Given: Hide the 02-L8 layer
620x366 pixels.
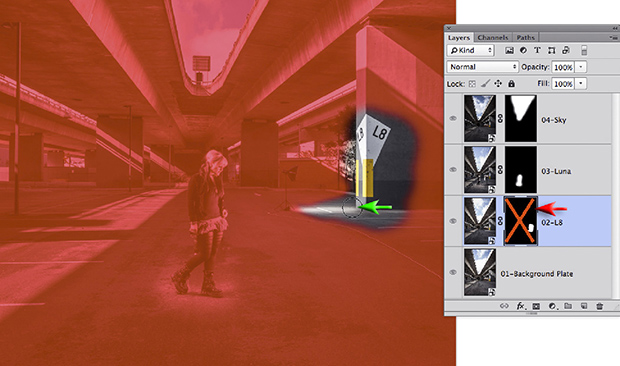Looking at the screenshot, I should click(x=453, y=221).
